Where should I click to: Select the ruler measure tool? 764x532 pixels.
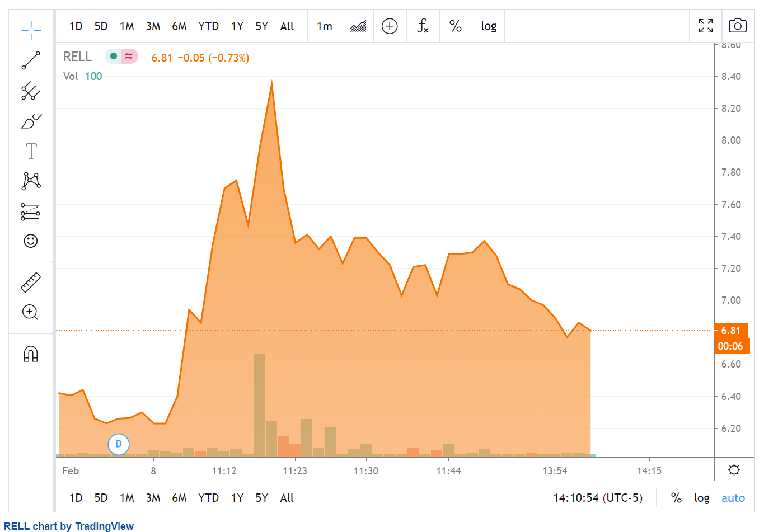click(31, 283)
